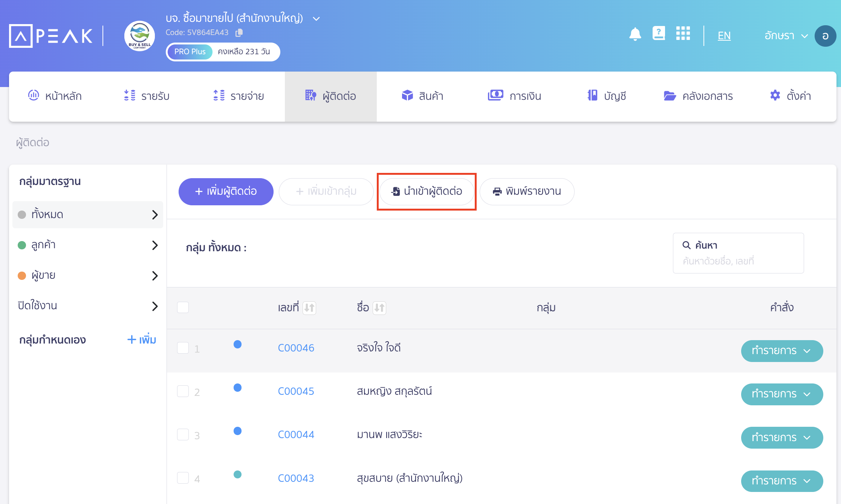Go to the Products menu tab
Image resolution: width=841 pixels, height=504 pixels.
point(422,96)
